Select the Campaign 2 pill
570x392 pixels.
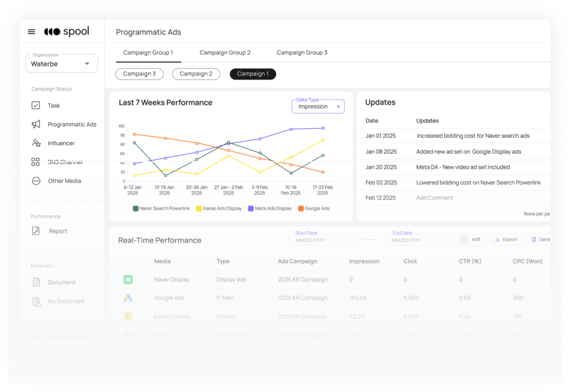coord(196,74)
